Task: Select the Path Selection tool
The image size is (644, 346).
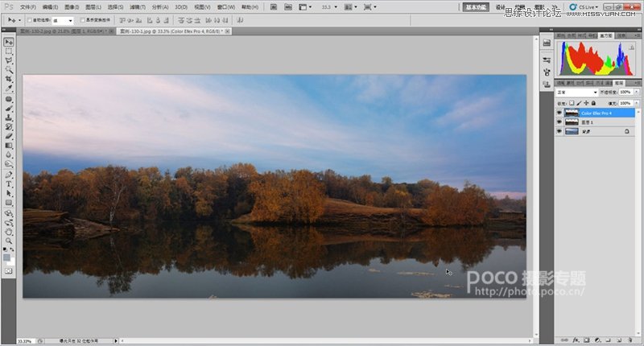Action: 9,193
